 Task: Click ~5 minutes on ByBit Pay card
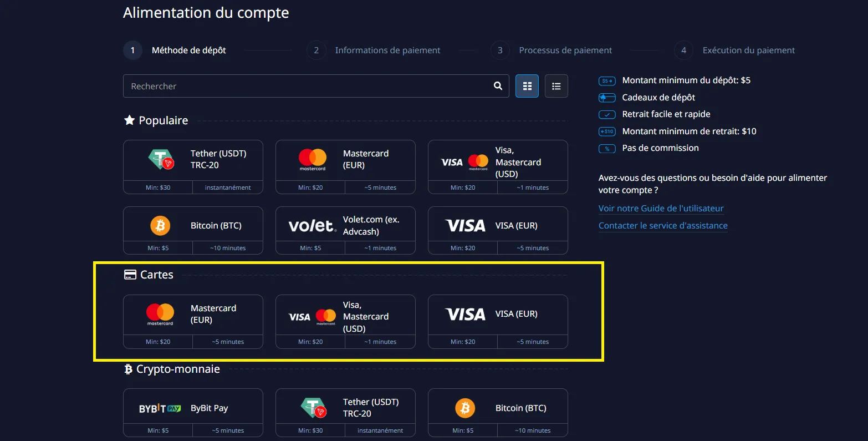pos(228,430)
